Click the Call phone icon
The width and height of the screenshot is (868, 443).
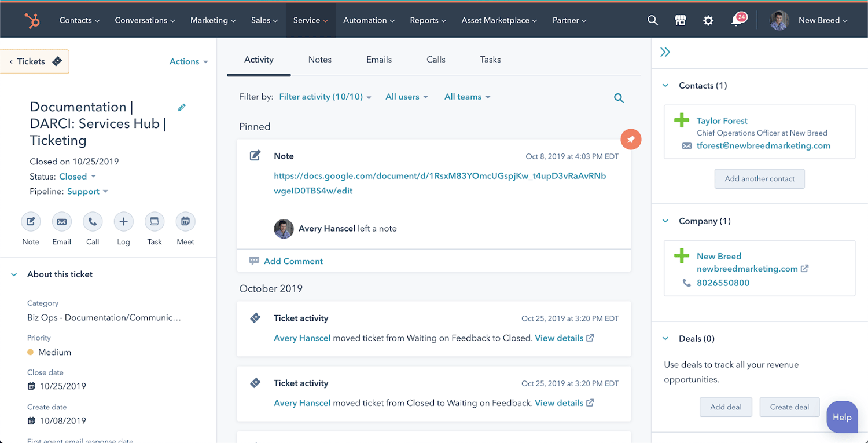tap(93, 222)
